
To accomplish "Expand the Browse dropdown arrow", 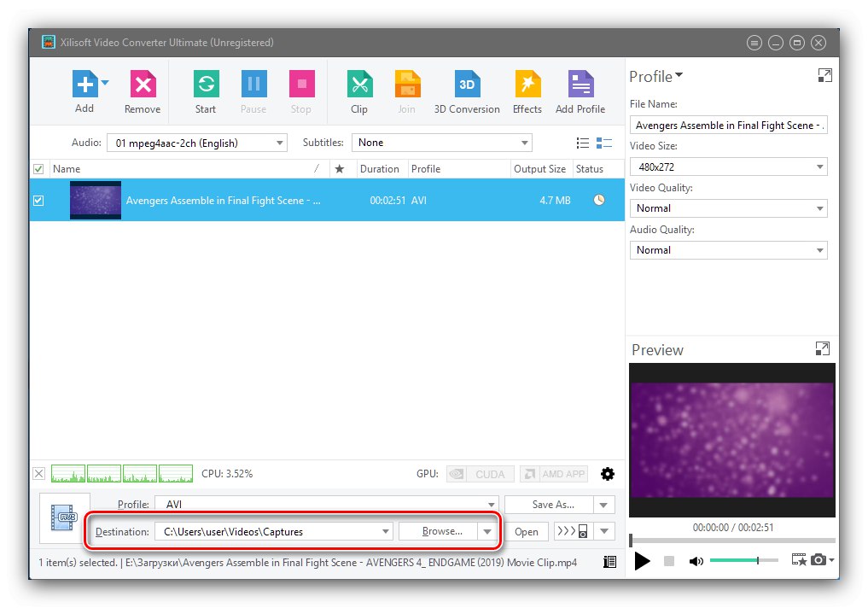I will [x=487, y=532].
